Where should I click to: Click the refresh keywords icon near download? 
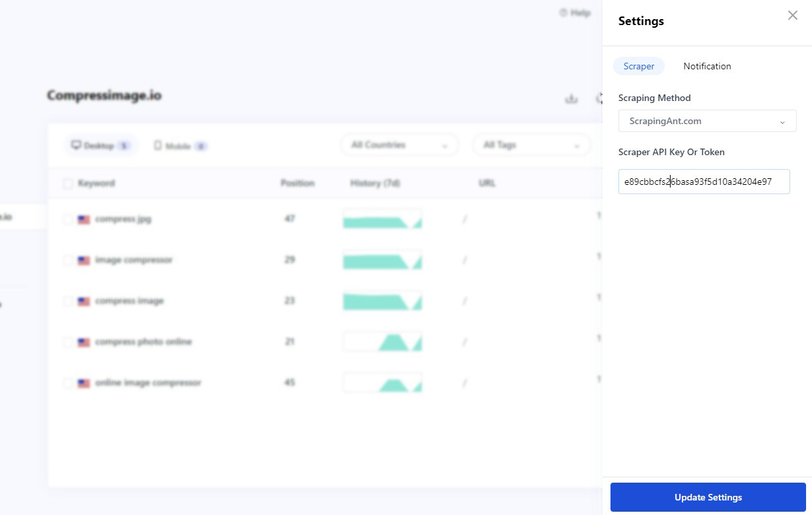tap(599, 98)
